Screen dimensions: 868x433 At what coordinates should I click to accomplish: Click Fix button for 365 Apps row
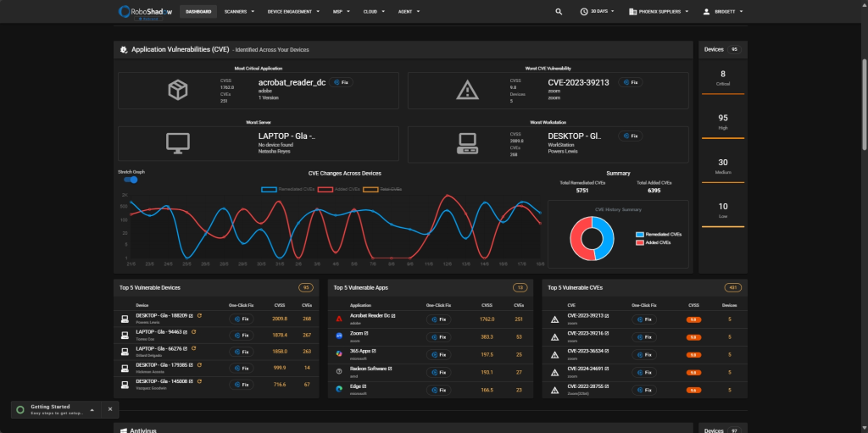pyautogui.click(x=438, y=355)
